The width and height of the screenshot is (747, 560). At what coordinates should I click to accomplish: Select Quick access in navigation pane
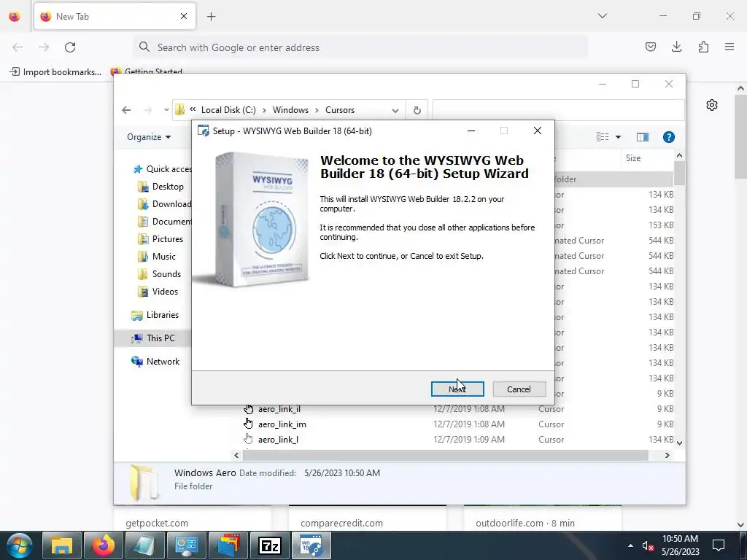coord(163,169)
